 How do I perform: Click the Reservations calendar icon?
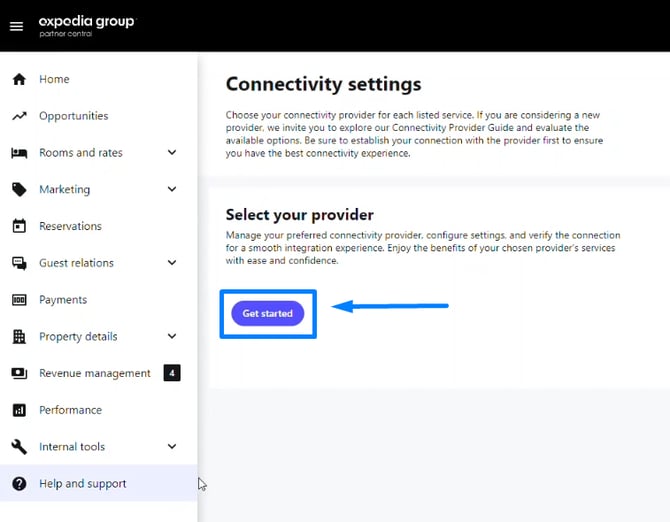(19, 227)
